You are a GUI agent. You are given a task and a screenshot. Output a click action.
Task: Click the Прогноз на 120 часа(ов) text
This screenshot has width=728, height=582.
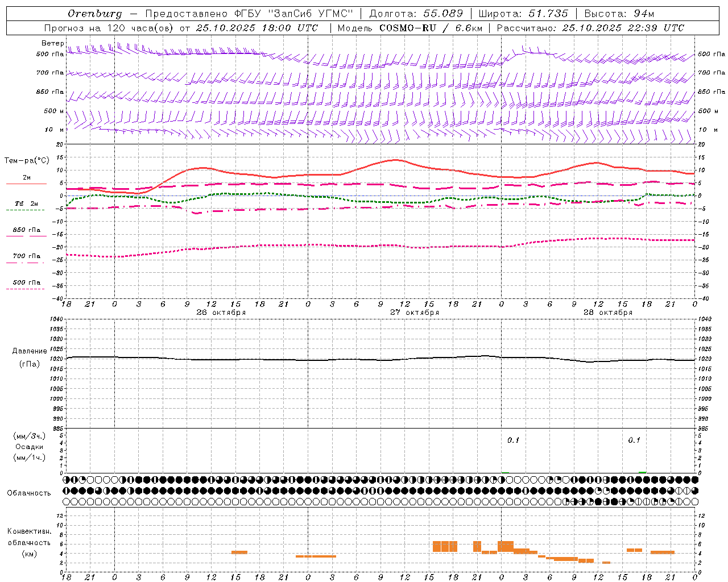[110, 28]
